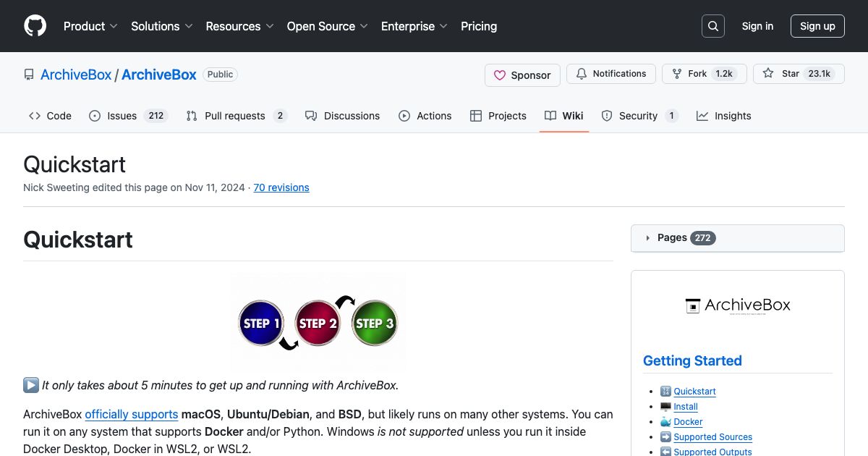The width and height of the screenshot is (868, 456).
Task: Follow the officially supports link
Action: 131,414
